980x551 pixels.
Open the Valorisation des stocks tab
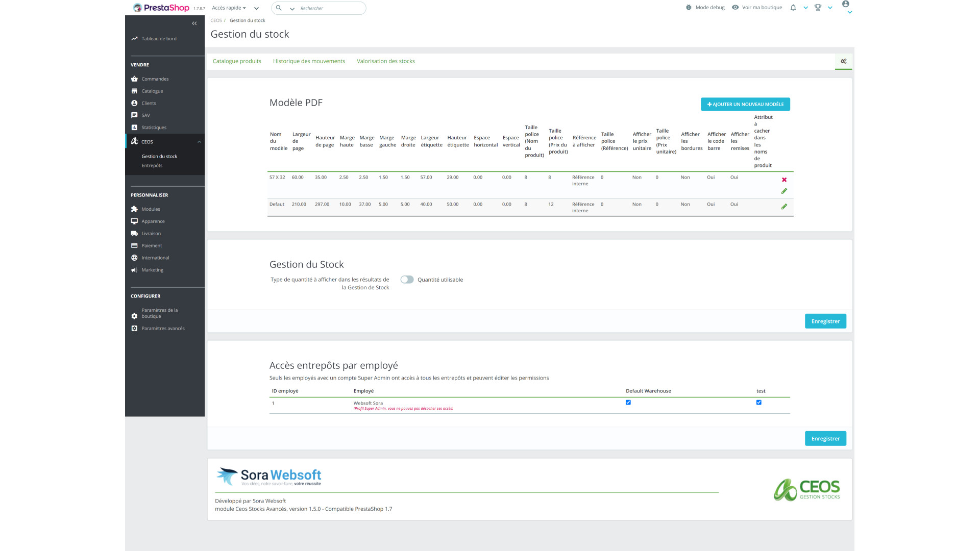385,61
